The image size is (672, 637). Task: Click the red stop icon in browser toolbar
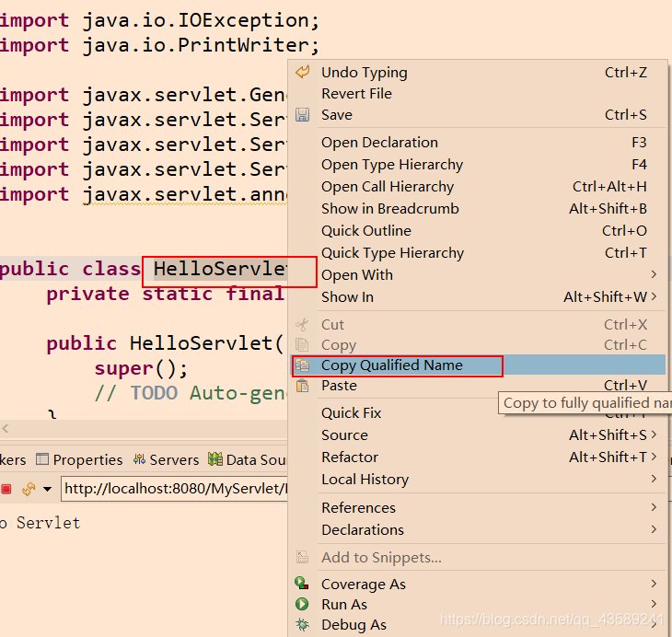(x=6, y=489)
